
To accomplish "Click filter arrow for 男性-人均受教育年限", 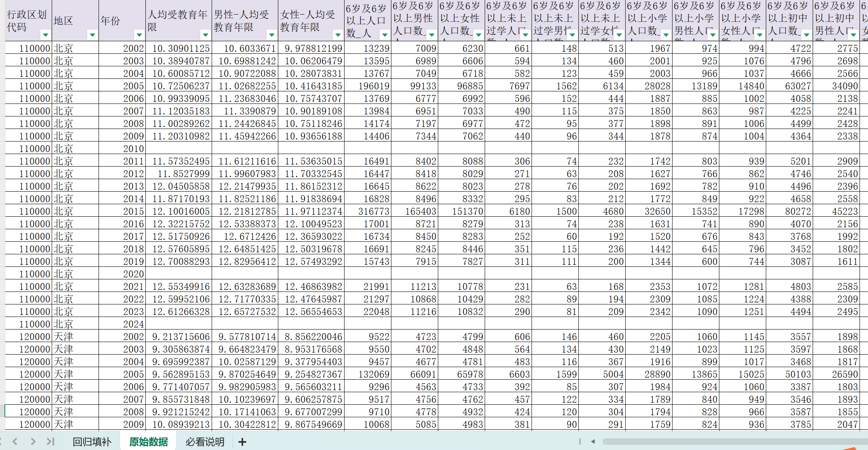I will coord(272,35).
